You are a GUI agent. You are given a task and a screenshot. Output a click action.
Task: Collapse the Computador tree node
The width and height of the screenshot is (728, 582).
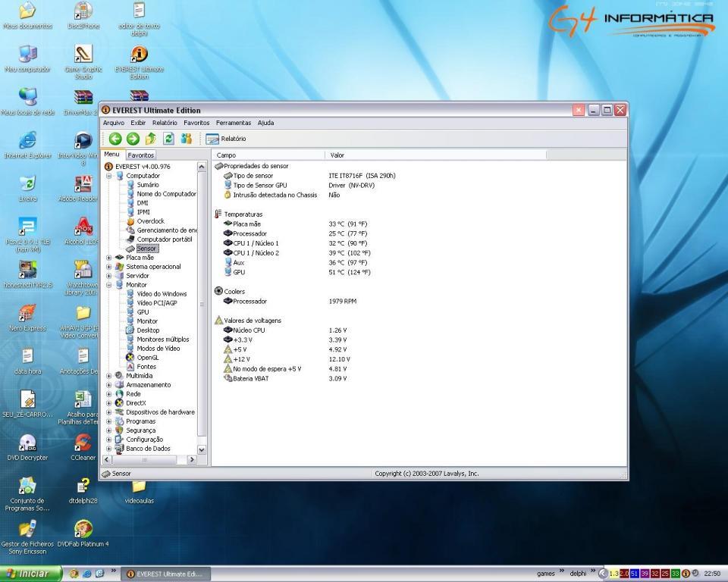(108, 176)
